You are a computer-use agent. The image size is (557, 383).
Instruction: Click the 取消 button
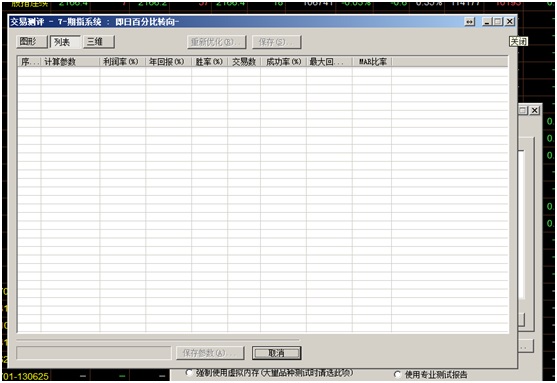pos(276,353)
